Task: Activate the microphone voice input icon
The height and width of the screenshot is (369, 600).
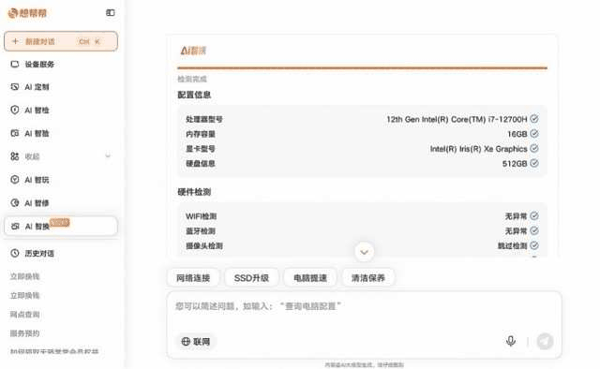Action: point(510,341)
